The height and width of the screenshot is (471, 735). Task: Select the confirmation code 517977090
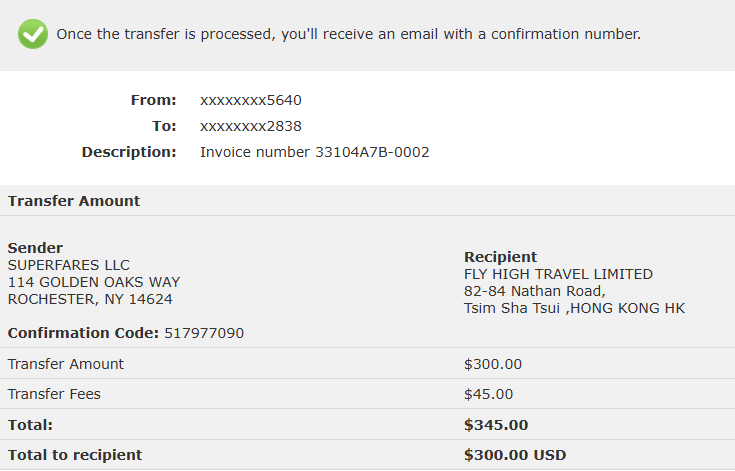[204, 333]
